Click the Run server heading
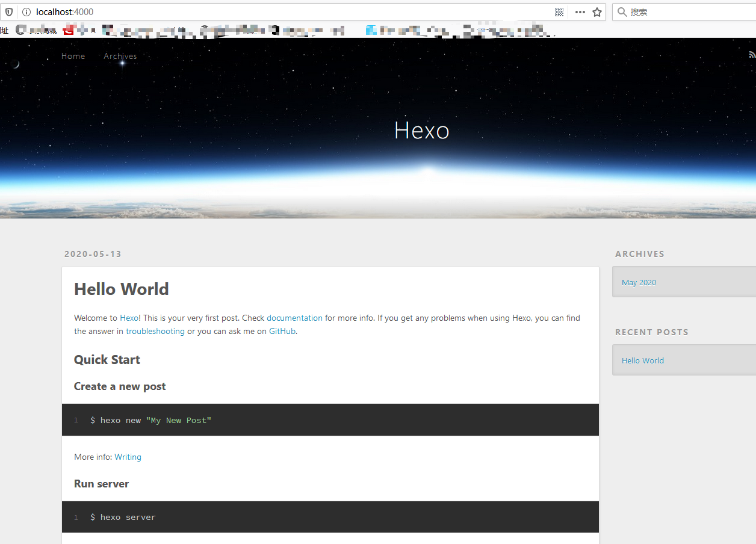 (102, 484)
